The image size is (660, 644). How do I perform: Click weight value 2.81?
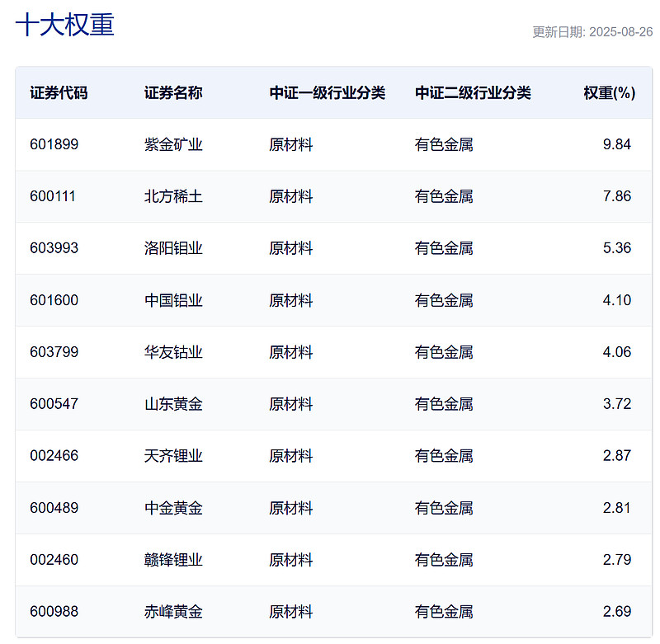pos(616,508)
